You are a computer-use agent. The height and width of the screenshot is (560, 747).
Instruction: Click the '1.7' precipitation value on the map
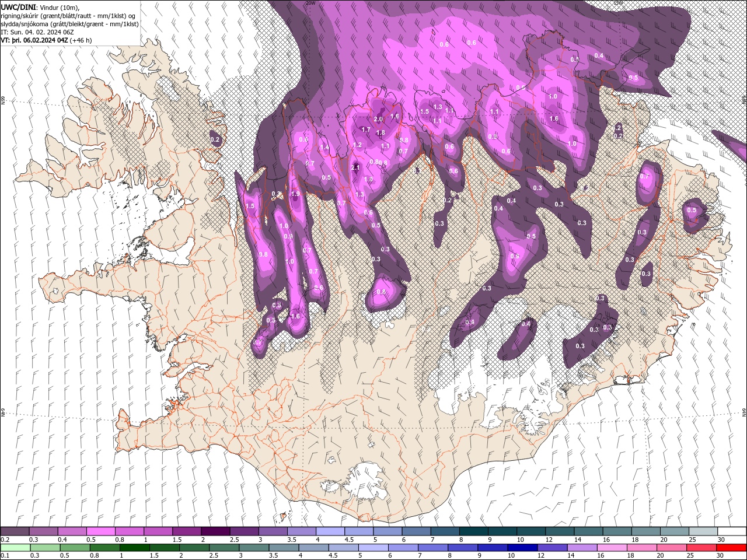tap(366, 129)
